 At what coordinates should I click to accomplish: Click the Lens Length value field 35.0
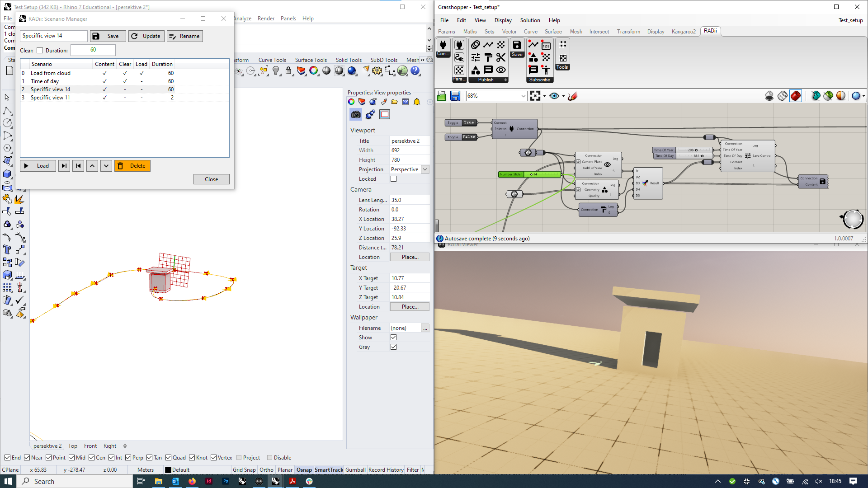(409, 200)
